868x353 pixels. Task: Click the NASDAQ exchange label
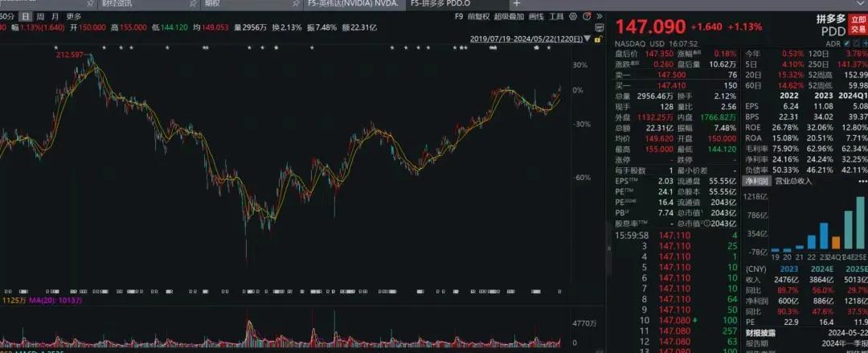tap(631, 43)
